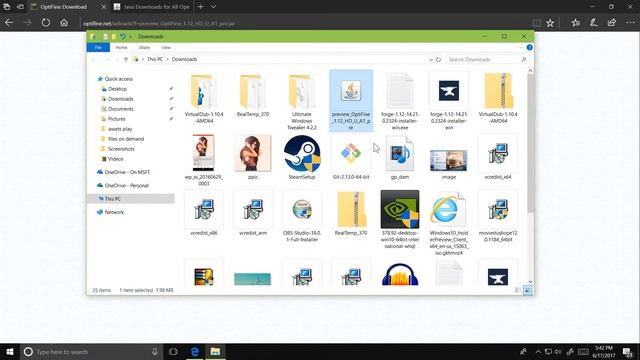The height and width of the screenshot is (360, 640).
Task: Select the vcredist_x64 installer
Action: (x=498, y=158)
